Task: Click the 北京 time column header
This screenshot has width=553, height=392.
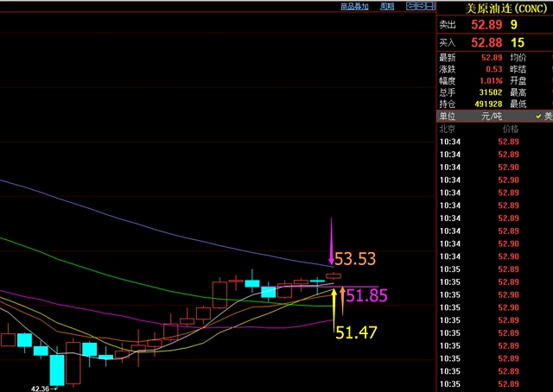Action: 448,129
